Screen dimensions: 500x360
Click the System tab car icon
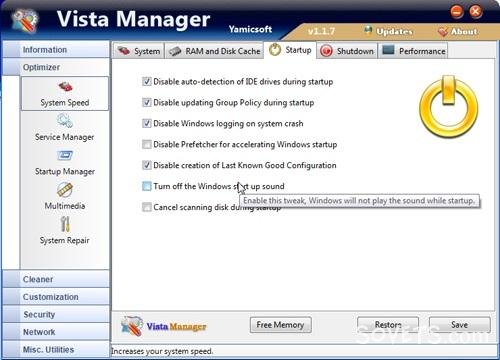(124, 51)
